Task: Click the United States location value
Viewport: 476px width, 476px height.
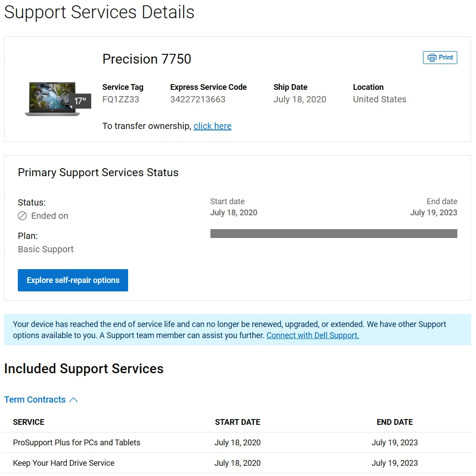Action: (379, 99)
